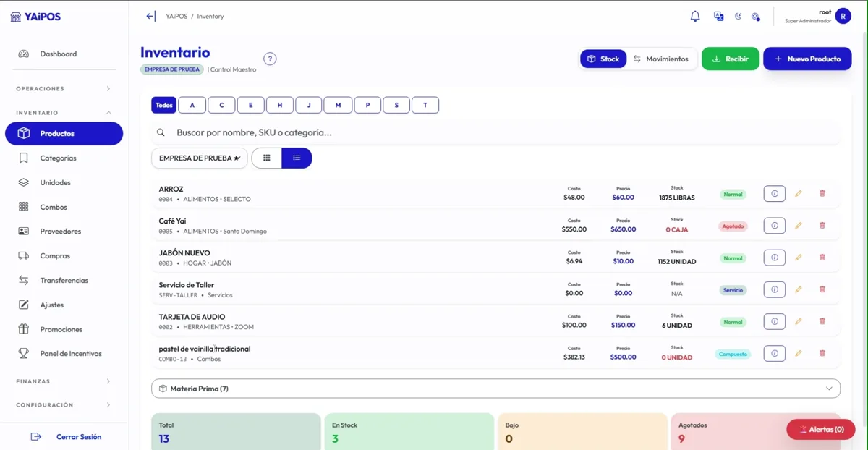Click Cerrar Sesión to log out
Image resolution: width=868 pixels, height=450 pixels.
tap(66, 437)
